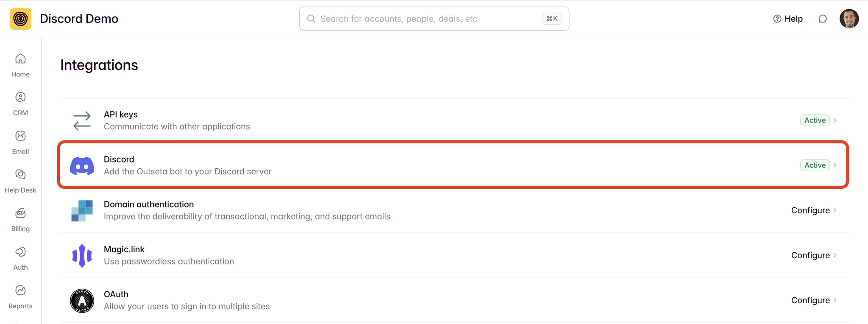This screenshot has width=868, height=324.
Task: Click 'Allow your users to sign in' description
Action: pyautogui.click(x=186, y=306)
